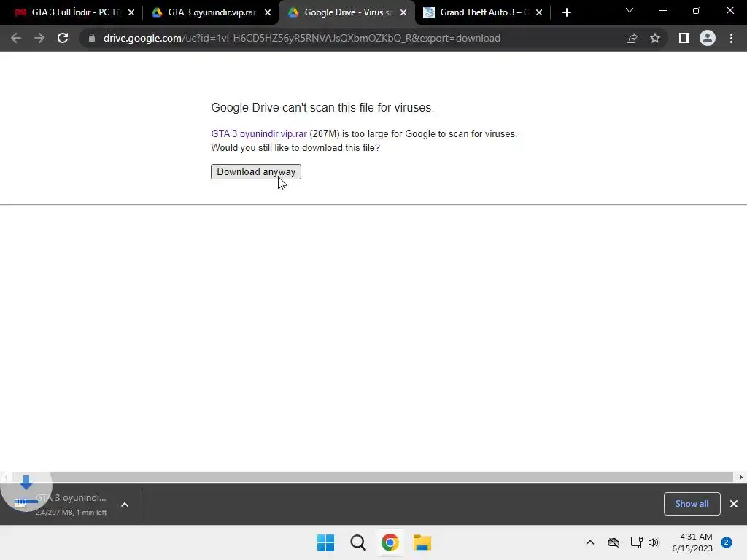Image resolution: width=747 pixels, height=560 pixels.
Task: Show all downloads
Action: click(692, 504)
